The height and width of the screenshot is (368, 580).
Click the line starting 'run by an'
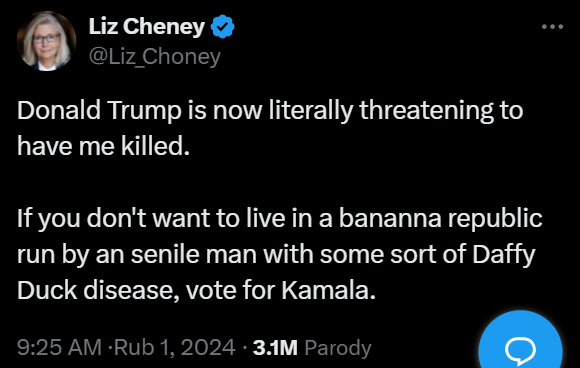[276, 255]
